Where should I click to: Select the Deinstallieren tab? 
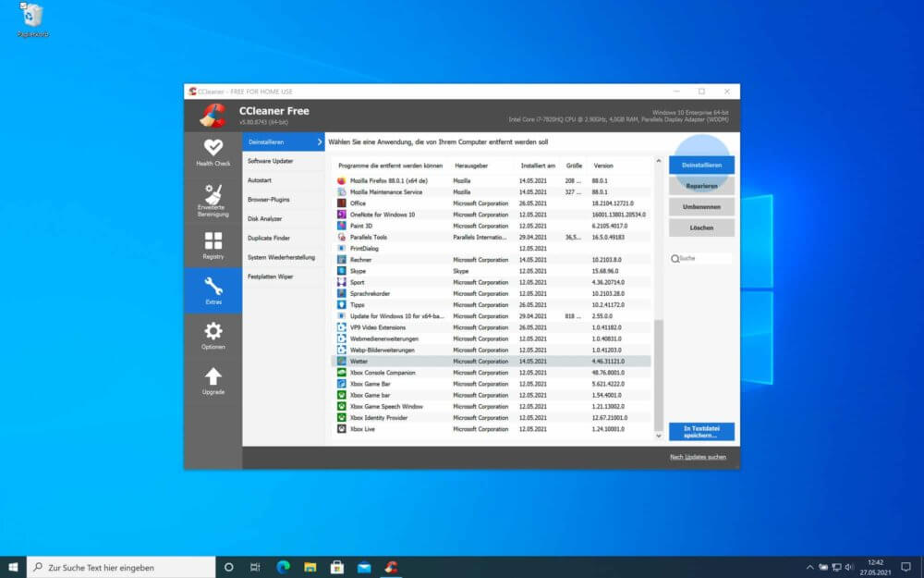click(x=284, y=142)
